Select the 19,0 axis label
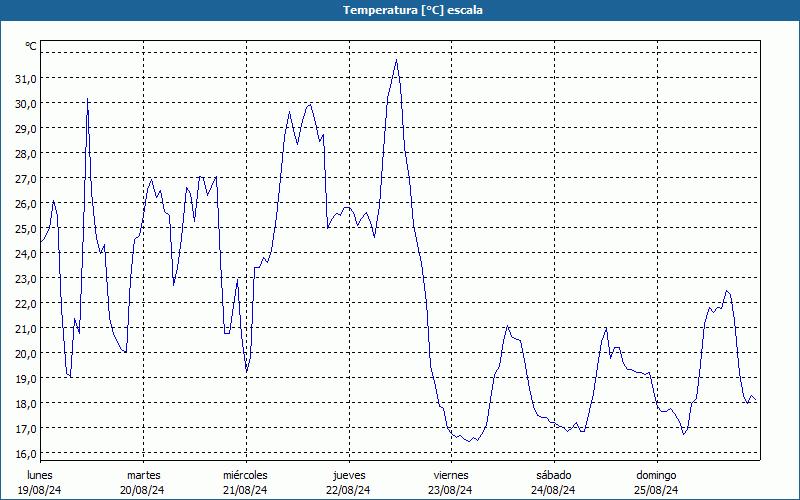Viewport: 800px width, 500px height. [26, 379]
